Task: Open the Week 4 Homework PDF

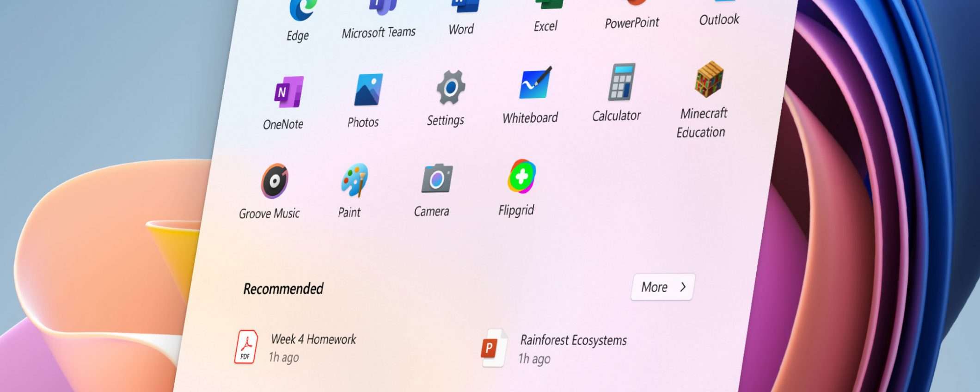Action: tap(296, 348)
